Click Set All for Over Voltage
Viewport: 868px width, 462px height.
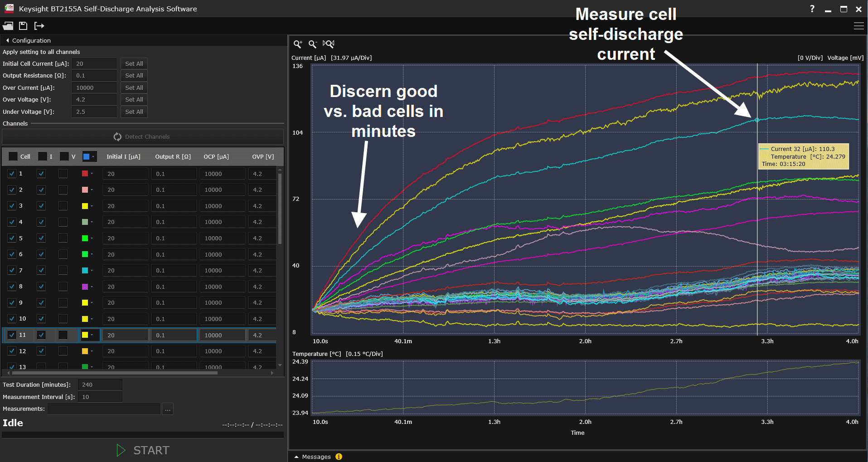134,100
